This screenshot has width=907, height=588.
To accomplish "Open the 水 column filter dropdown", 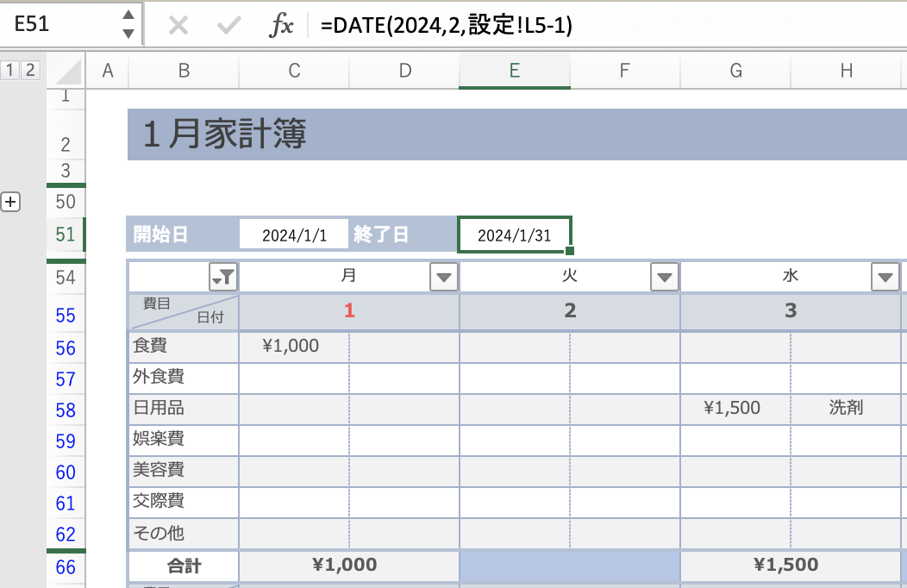I will [885, 277].
